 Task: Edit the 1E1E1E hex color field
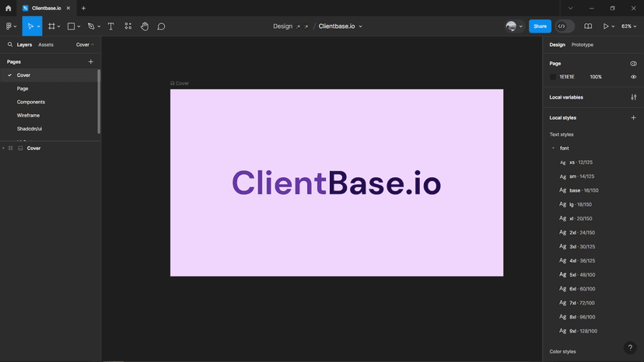pyautogui.click(x=567, y=77)
